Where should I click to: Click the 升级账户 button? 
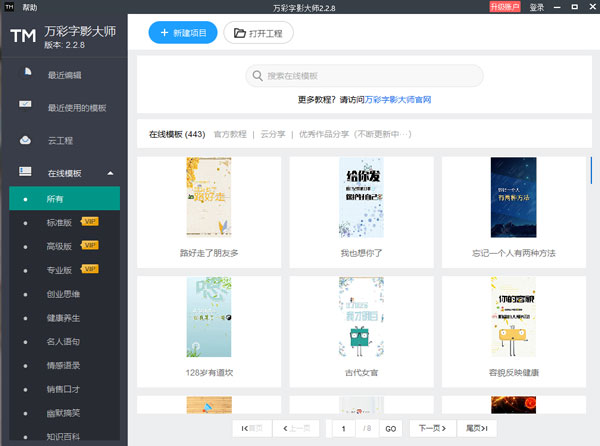(505, 7)
